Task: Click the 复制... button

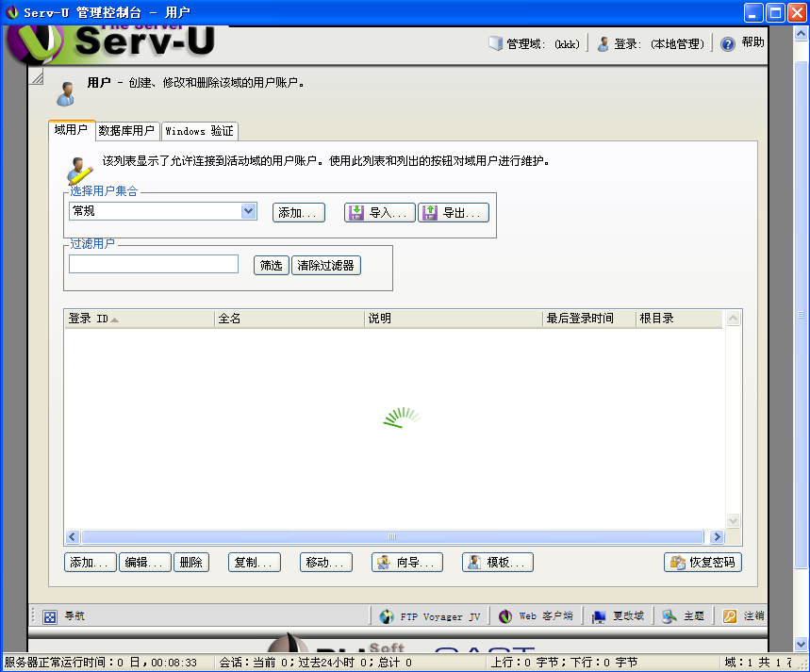Action: 255,562
